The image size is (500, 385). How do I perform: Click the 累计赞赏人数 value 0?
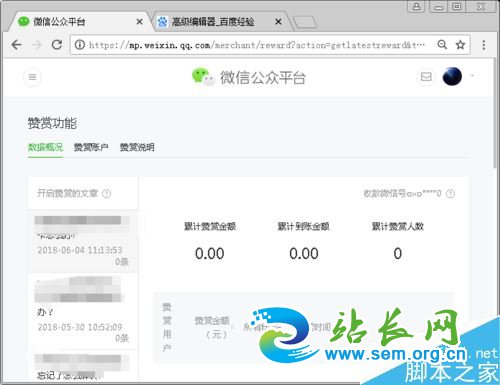[x=398, y=254]
